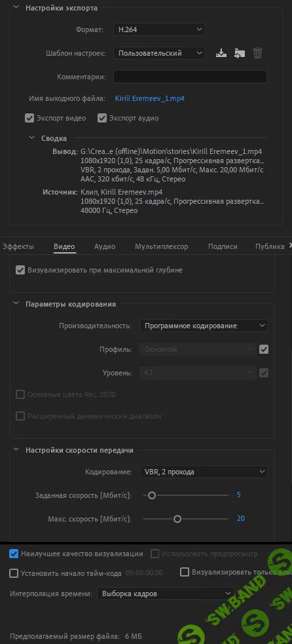The height and width of the screenshot is (644, 292).
Task: Toggle Расширенный динамический диапазон checkbox
Action: pos(20,416)
